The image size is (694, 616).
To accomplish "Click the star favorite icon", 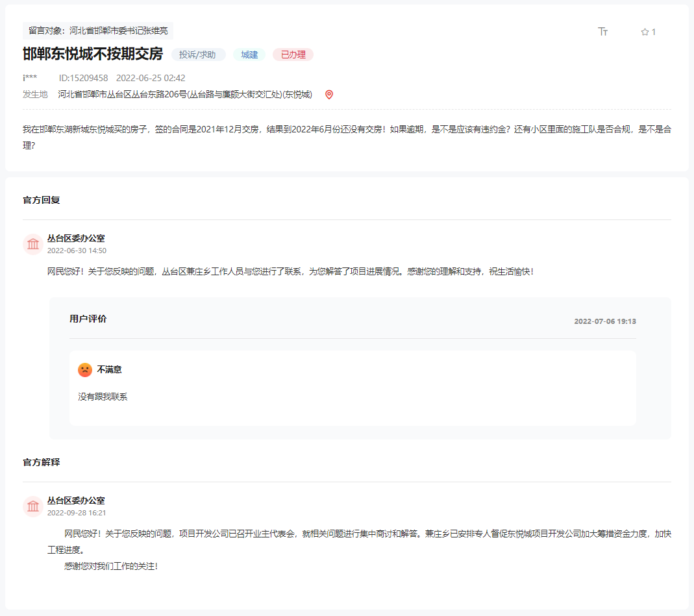I will coord(645,32).
